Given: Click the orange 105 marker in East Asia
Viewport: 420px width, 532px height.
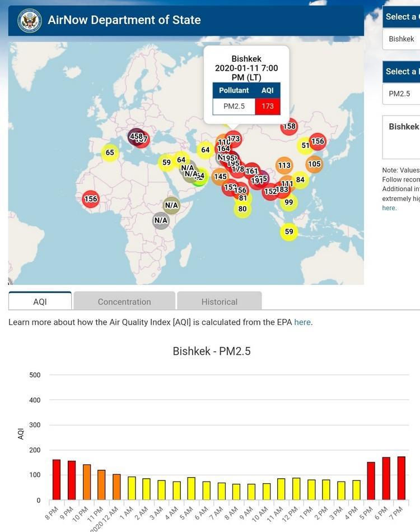Looking at the screenshot, I should 314,164.
